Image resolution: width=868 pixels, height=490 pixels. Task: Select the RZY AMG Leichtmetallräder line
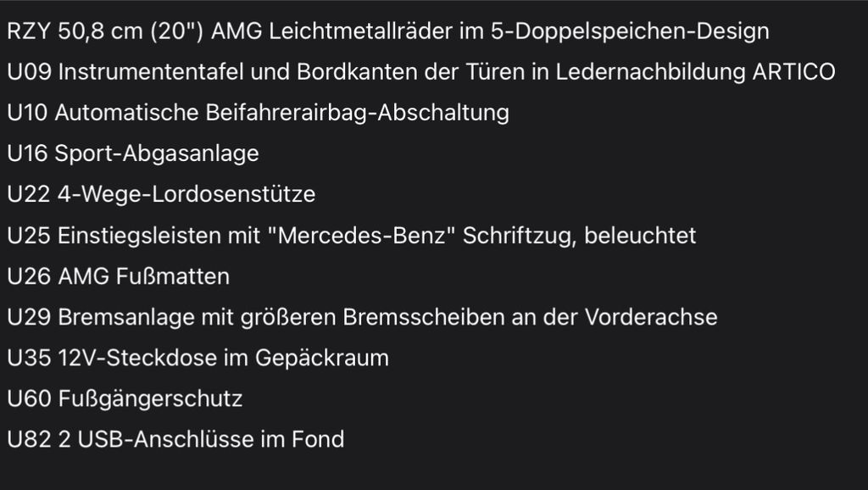[x=388, y=31]
